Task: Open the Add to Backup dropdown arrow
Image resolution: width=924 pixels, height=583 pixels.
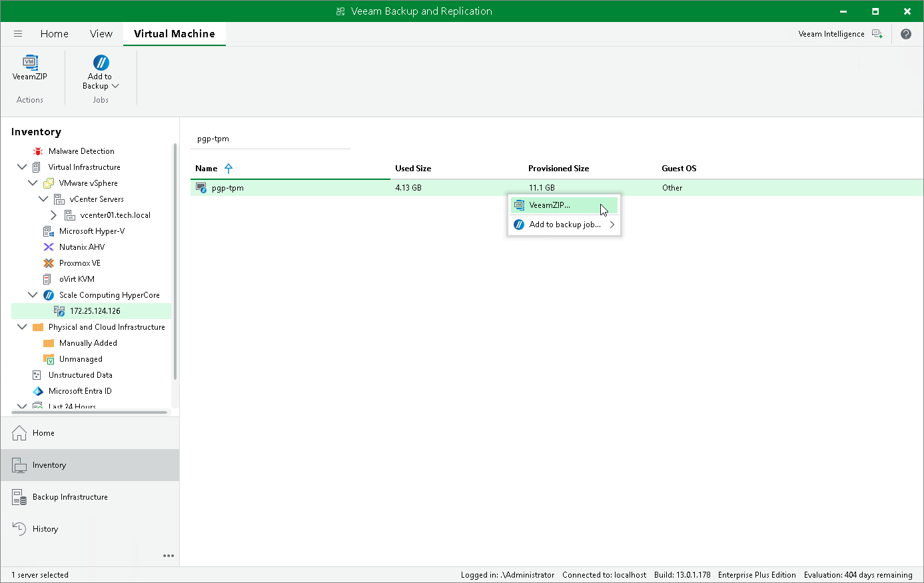Action: [115, 86]
